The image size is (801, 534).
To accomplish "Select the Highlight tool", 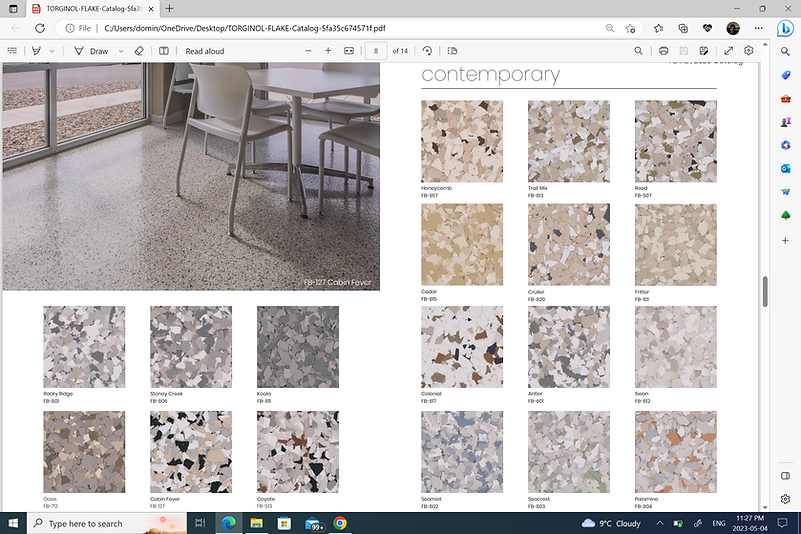I will pos(36,51).
